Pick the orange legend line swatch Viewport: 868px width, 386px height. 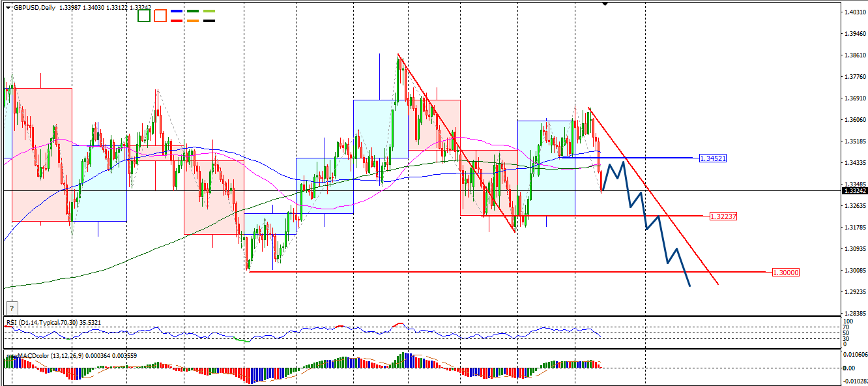point(192,20)
